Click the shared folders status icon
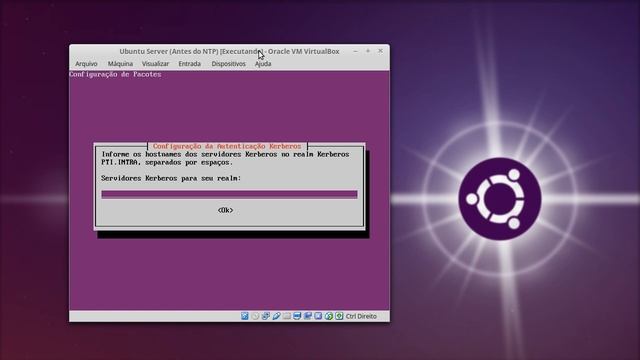Viewport: 640px width, 360px height. coord(287,316)
